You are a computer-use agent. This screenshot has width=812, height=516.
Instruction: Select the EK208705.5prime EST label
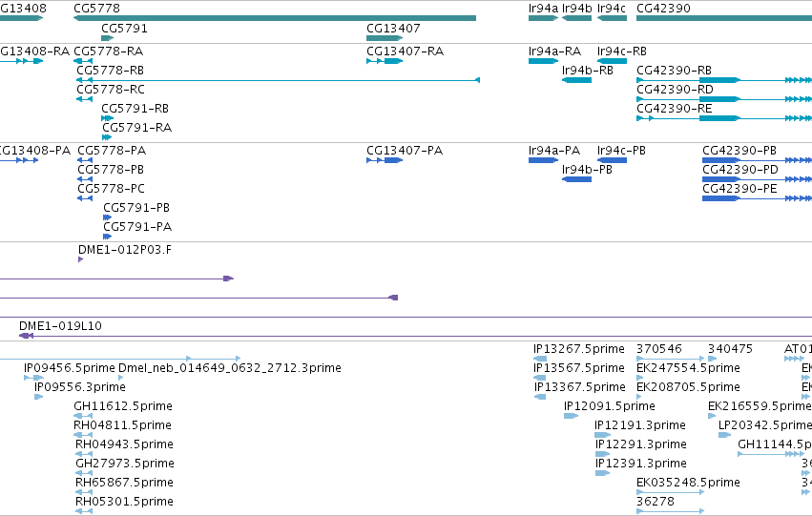point(688,387)
